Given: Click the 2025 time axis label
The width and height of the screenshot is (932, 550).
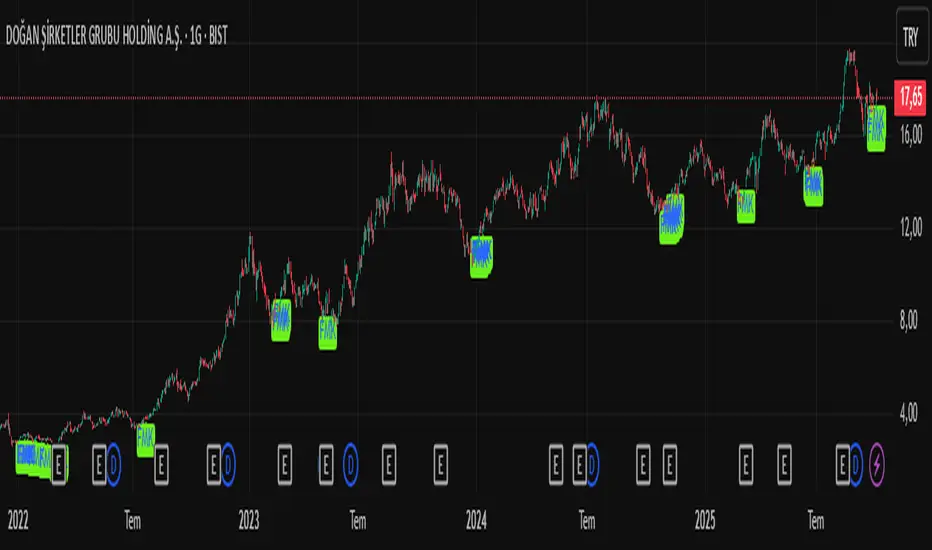Looking at the screenshot, I should point(705,521).
